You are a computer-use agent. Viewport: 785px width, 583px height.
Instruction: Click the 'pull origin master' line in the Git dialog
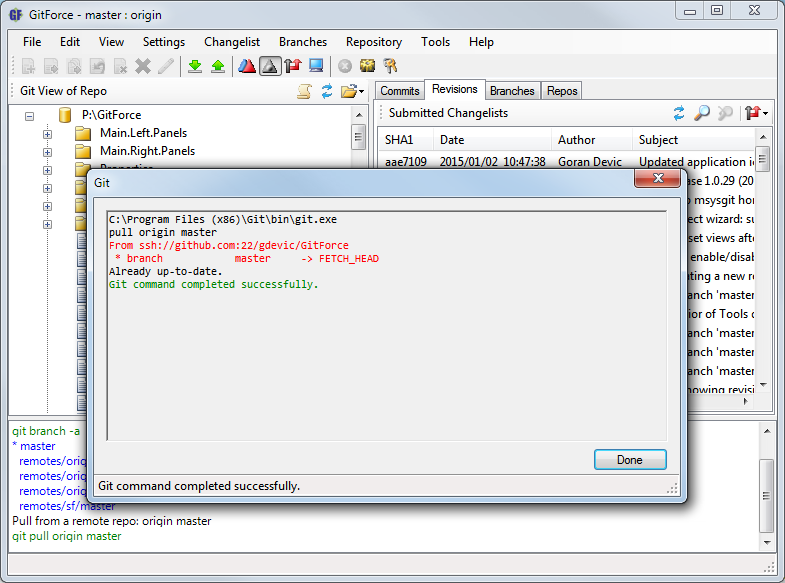[x=163, y=233]
